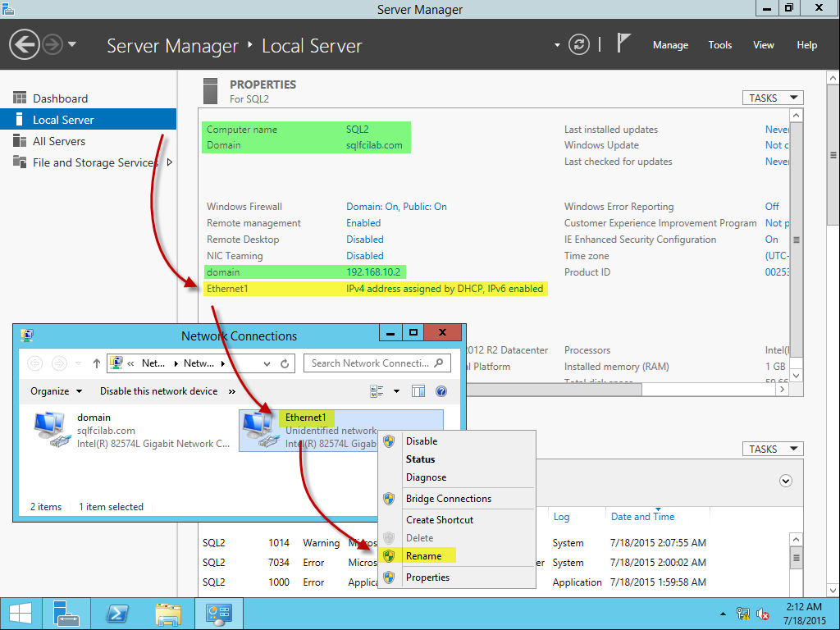Click Properties horizontal scroll right arrow
Screen dimensions: 840x630
[783, 390]
